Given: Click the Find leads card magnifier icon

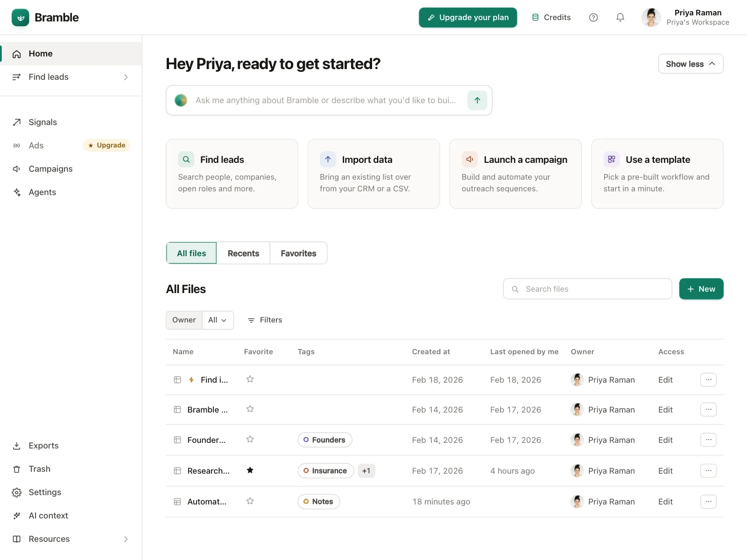Looking at the screenshot, I should pos(186,159).
